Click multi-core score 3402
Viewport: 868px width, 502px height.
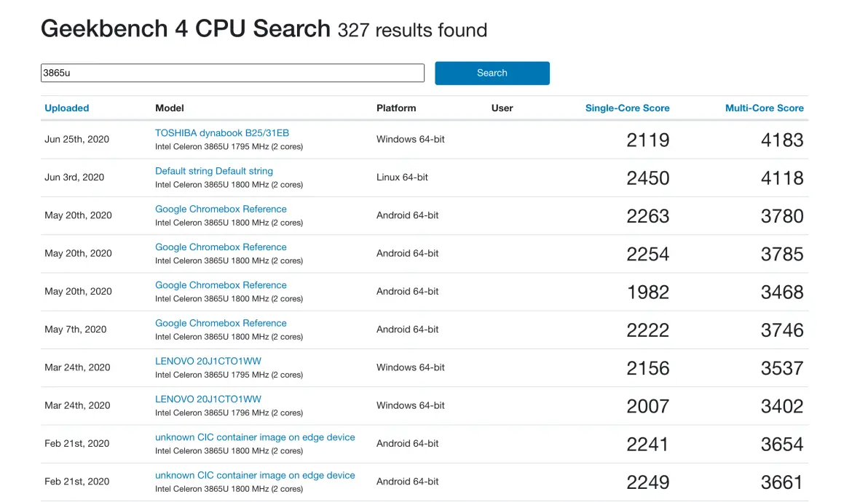click(781, 407)
